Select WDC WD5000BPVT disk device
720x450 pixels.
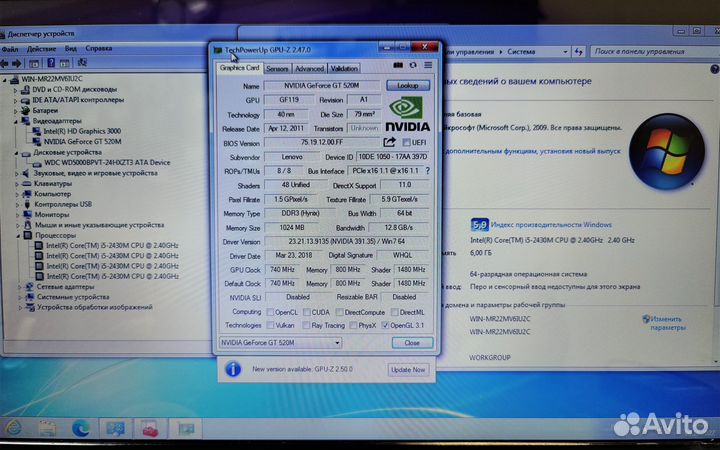(x=107, y=163)
